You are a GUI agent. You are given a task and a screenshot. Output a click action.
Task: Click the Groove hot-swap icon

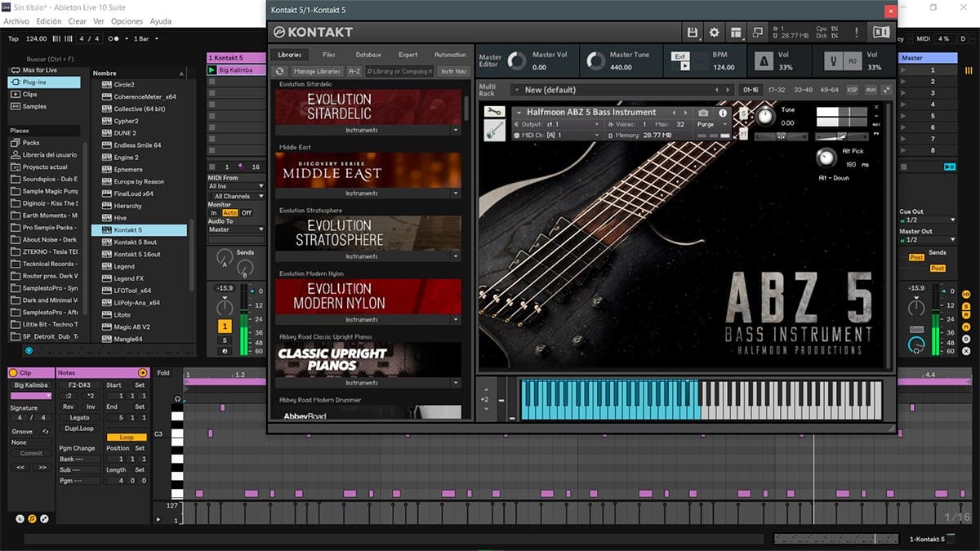46,431
